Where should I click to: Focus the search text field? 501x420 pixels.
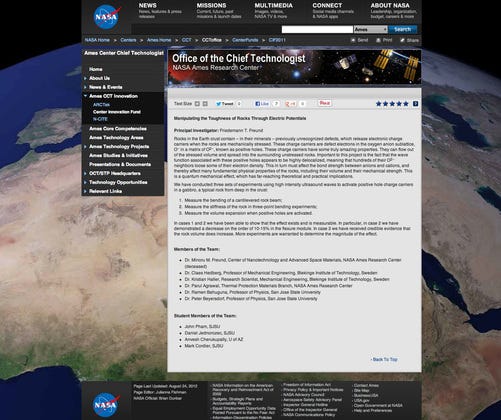click(x=317, y=29)
